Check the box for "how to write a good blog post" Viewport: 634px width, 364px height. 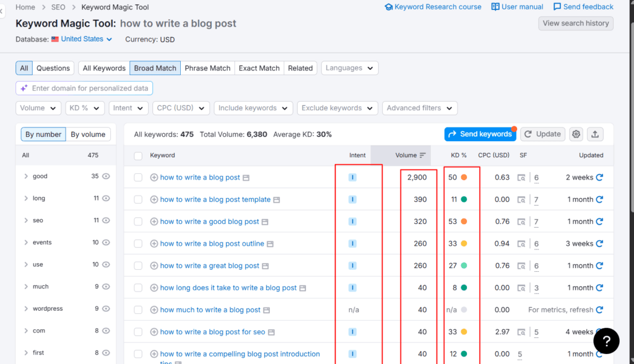138,221
